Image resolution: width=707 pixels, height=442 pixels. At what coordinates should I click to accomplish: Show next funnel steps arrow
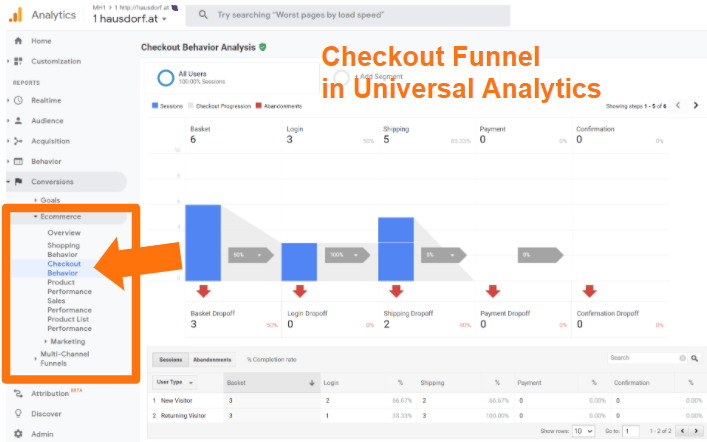695,105
